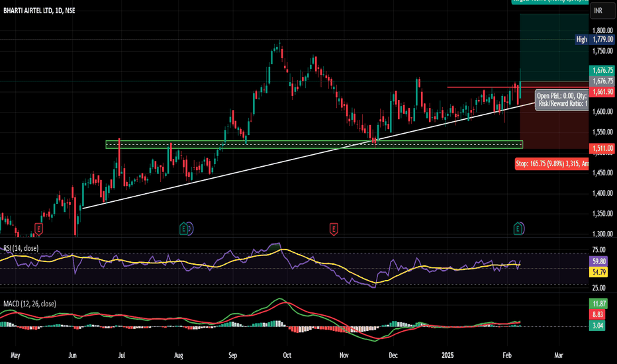The width and height of the screenshot is (617, 364).
Task: Open the red earnings marker near May
Action: pos(38,228)
